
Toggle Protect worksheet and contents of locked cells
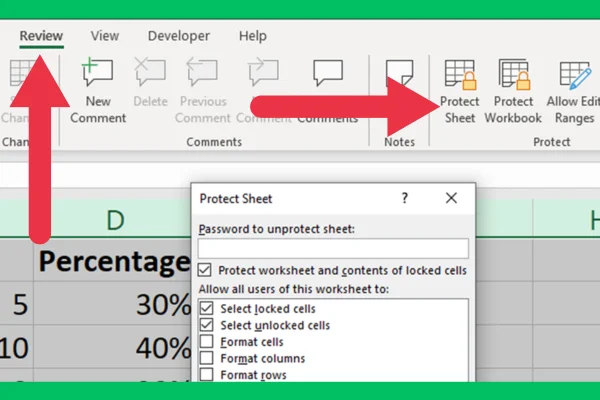pyautogui.click(x=204, y=270)
